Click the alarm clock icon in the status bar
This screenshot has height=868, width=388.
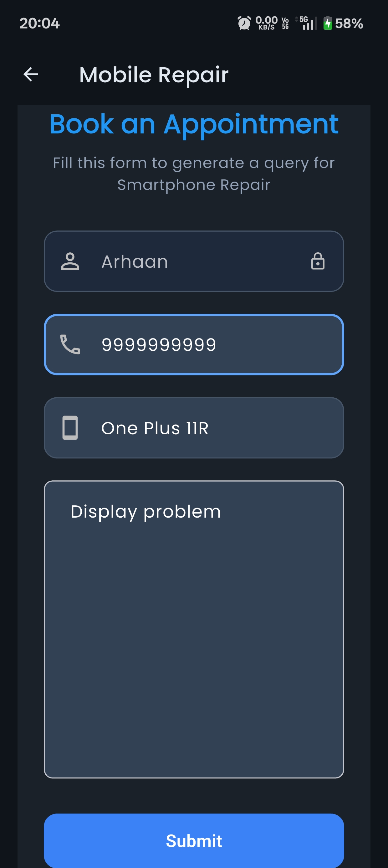click(x=244, y=23)
